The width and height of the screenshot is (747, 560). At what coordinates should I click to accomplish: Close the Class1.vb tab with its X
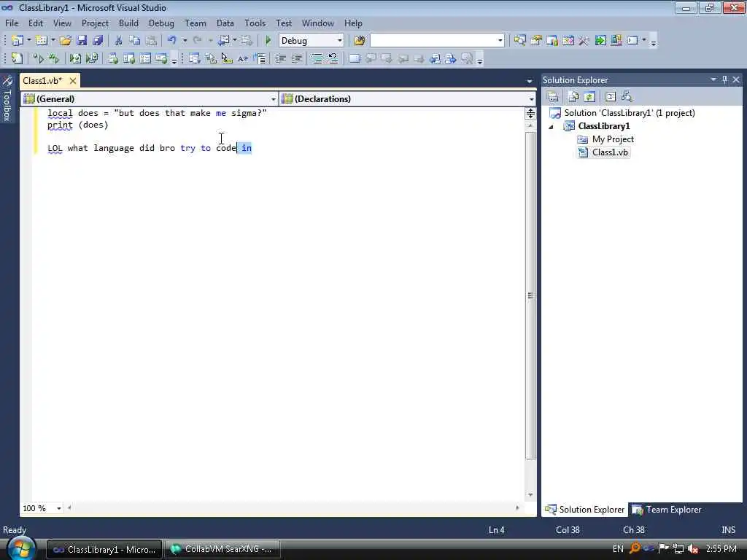click(x=73, y=81)
